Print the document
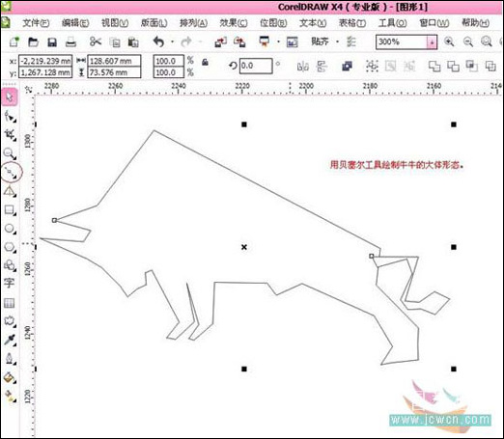 click(x=70, y=41)
